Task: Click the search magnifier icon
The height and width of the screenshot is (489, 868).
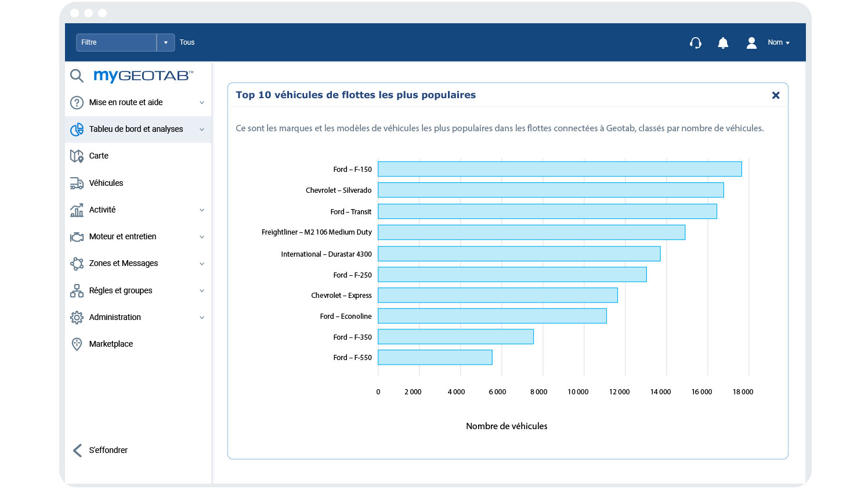Action: tap(77, 75)
